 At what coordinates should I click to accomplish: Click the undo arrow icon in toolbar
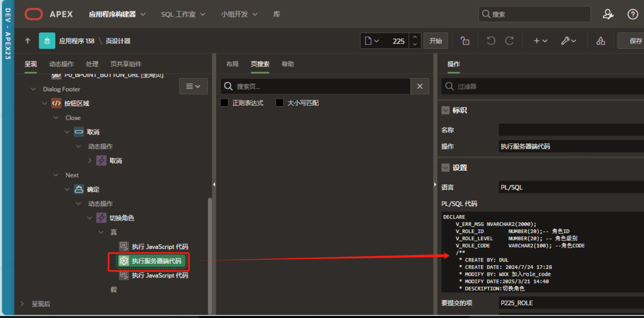pos(491,41)
